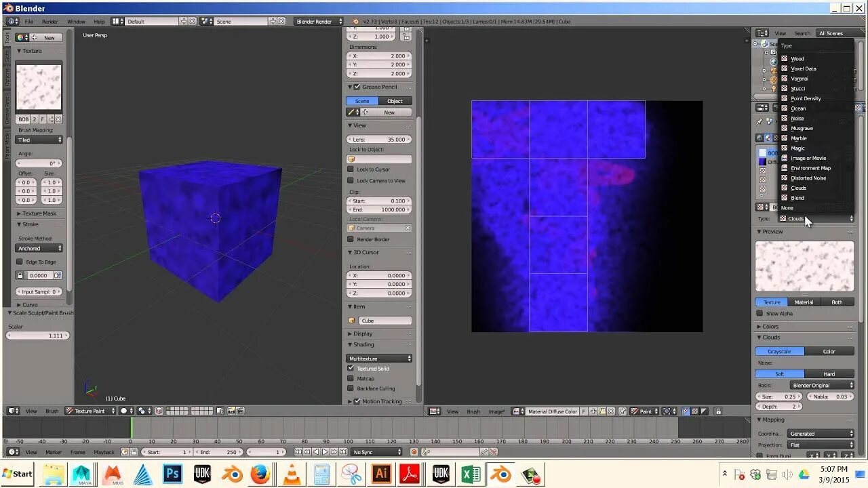
Task: Select Wood texture type from list
Action: click(x=797, y=58)
